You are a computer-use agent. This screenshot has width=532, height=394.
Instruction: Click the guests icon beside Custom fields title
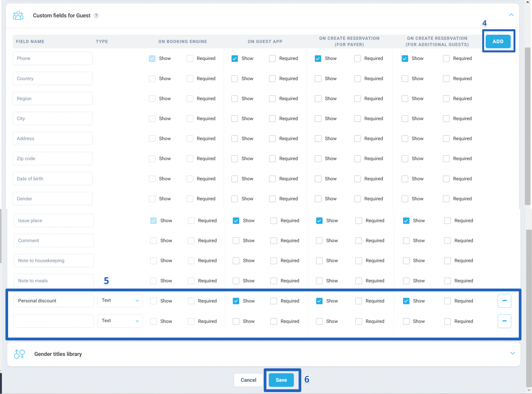coord(18,16)
